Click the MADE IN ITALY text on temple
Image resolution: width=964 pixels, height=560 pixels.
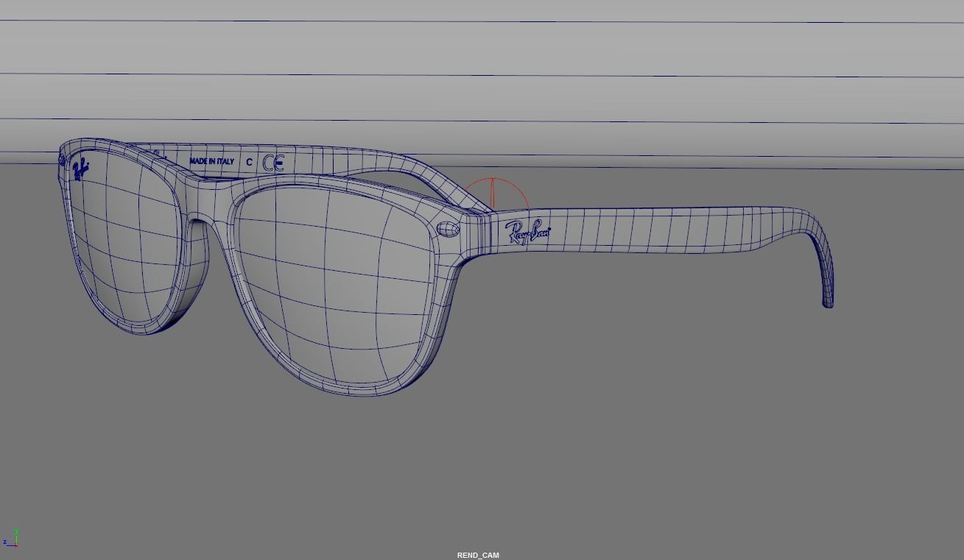(212, 161)
